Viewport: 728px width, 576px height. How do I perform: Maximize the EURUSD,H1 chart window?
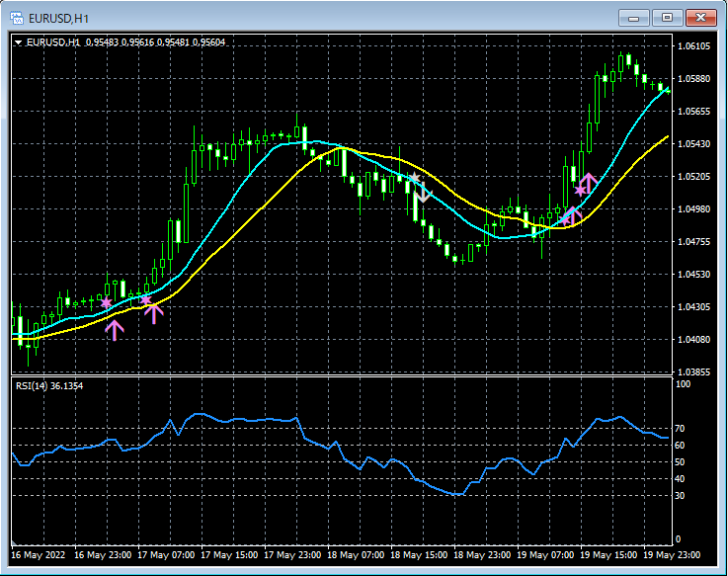(667, 18)
